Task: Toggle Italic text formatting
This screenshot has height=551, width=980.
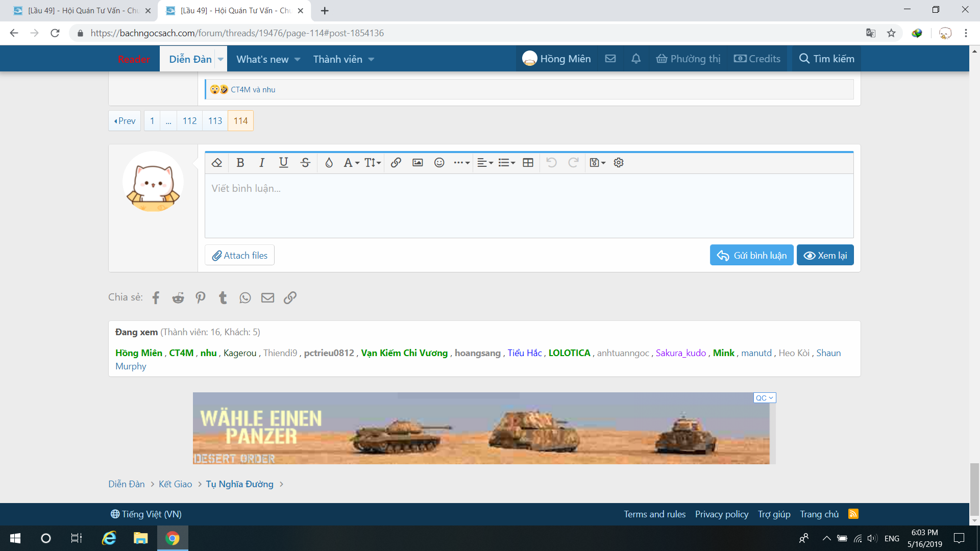Action: point(262,163)
